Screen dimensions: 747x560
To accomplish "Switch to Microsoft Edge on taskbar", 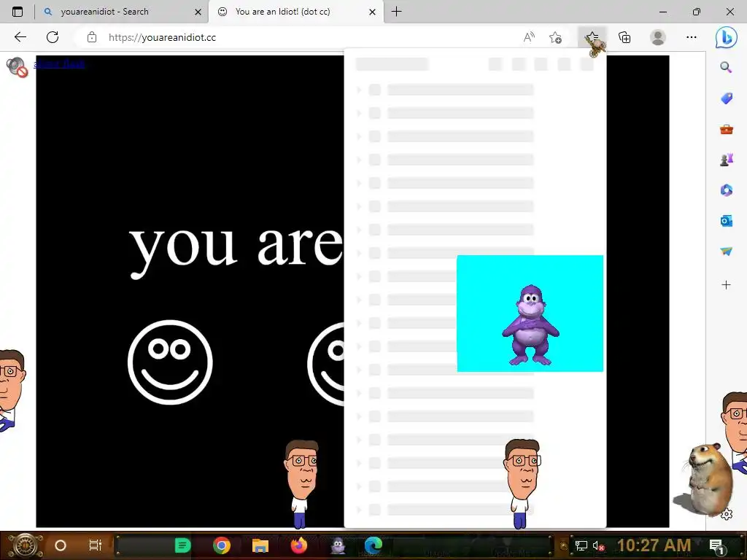I will coord(373,545).
